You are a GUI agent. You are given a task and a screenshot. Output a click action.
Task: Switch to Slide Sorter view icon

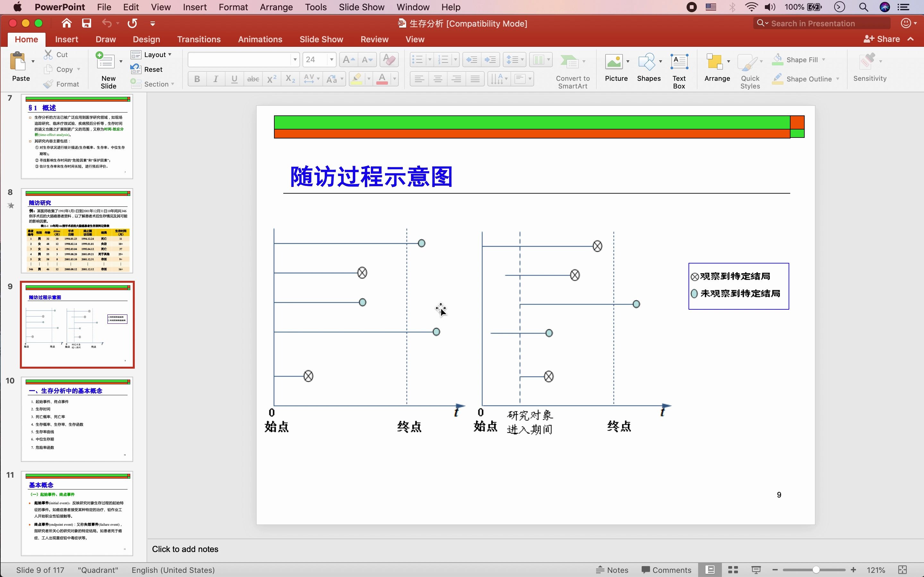pyautogui.click(x=733, y=570)
